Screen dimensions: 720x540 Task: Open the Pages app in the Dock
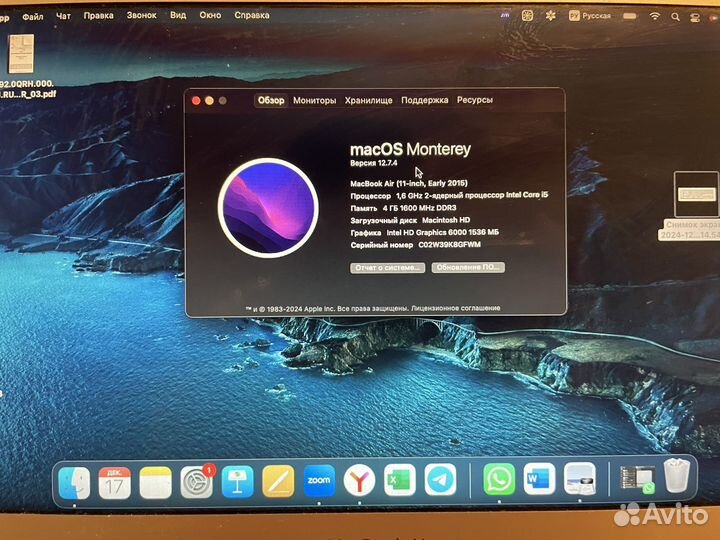point(278,481)
